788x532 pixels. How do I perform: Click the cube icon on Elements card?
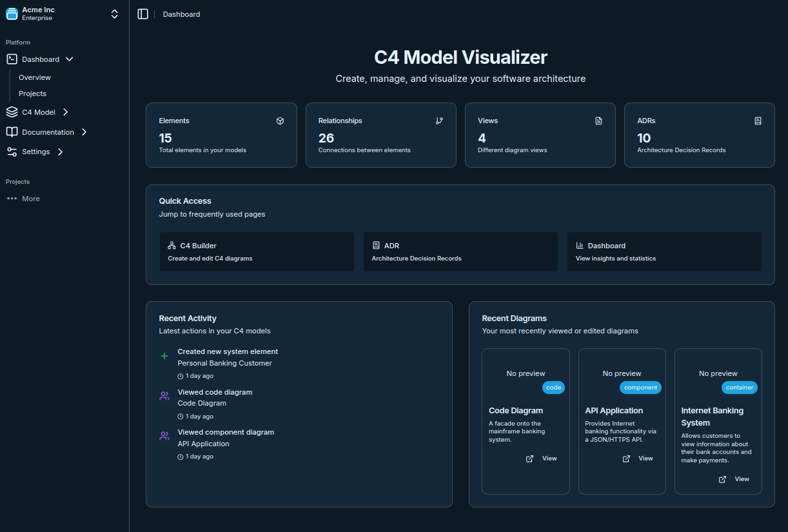280,121
